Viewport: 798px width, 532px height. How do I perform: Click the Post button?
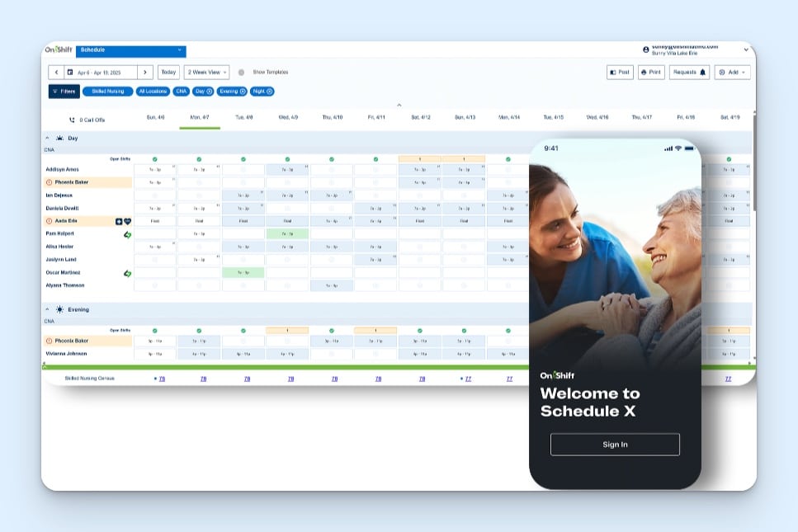[x=620, y=73]
